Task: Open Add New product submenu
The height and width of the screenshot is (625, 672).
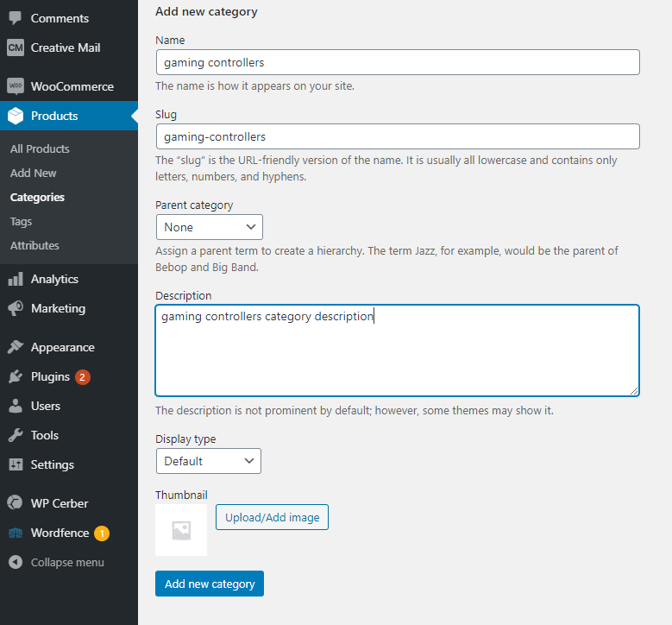Action: point(34,173)
